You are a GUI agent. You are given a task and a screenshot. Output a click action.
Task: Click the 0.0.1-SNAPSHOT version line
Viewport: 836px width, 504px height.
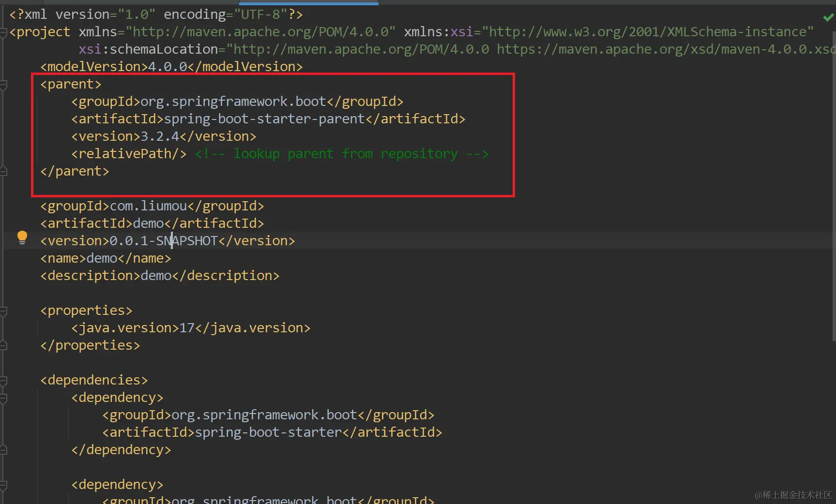167,241
